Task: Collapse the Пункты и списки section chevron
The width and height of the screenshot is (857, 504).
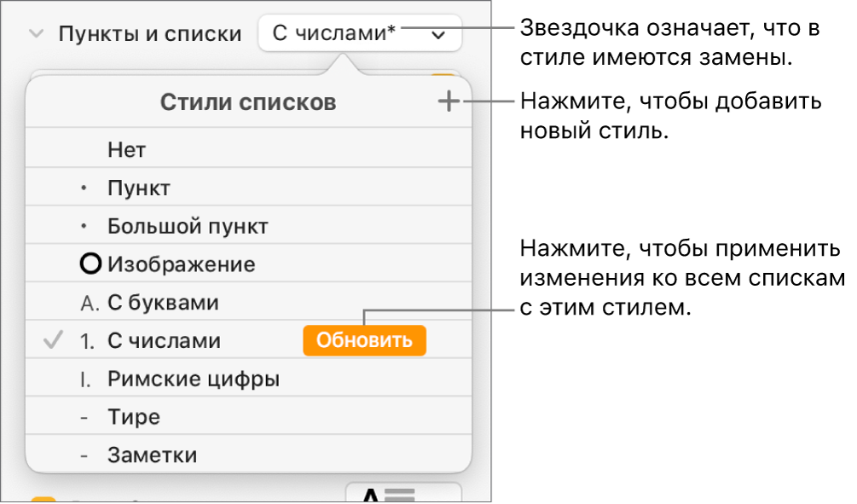Action: tap(37, 34)
